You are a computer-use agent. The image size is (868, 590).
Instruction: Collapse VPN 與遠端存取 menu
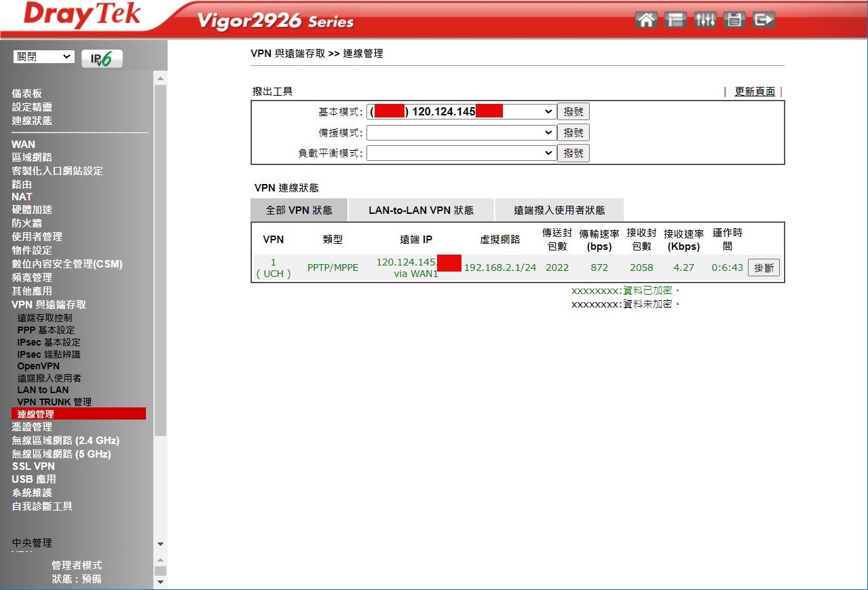[x=49, y=305]
